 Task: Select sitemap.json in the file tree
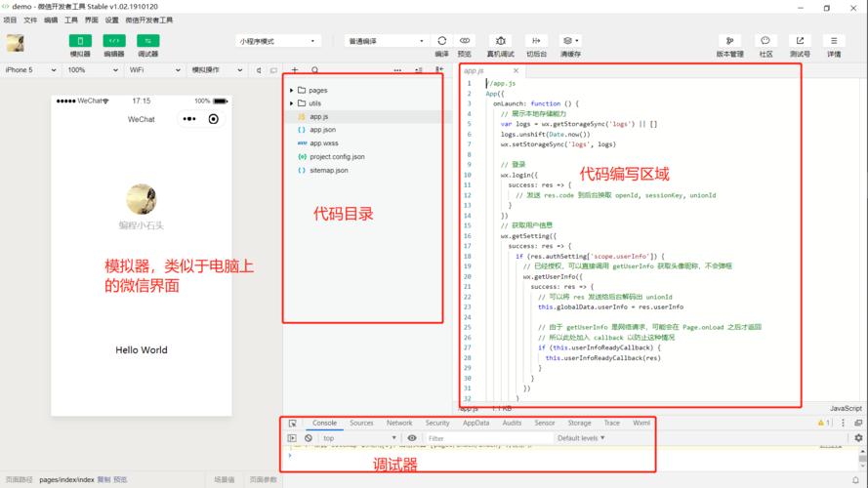pos(329,171)
